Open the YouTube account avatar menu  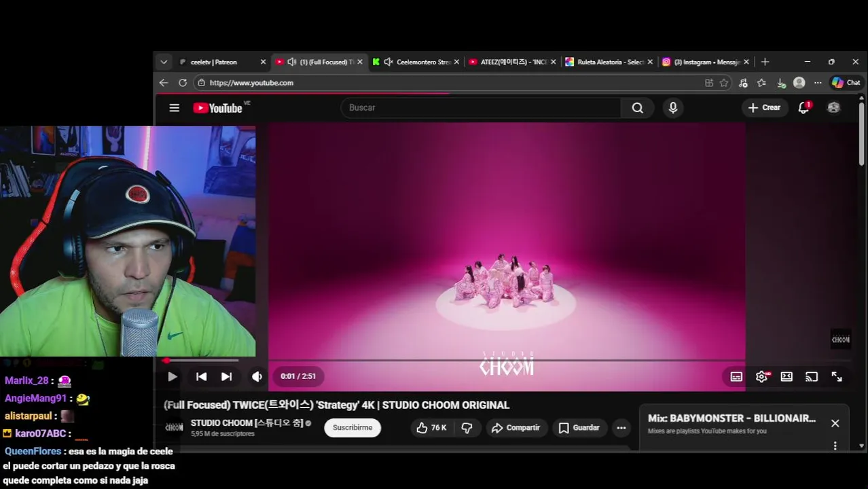pos(834,107)
